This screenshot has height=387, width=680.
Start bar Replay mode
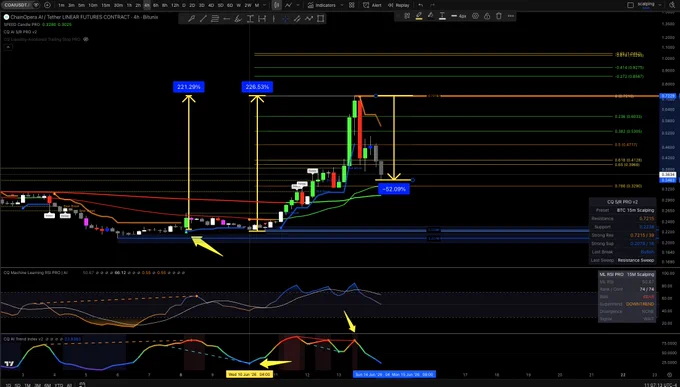[x=399, y=5]
